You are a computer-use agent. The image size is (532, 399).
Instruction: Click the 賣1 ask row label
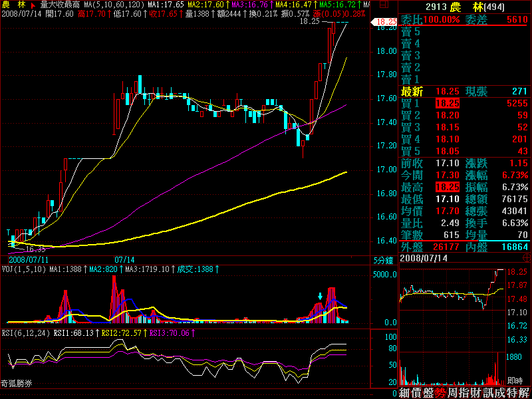click(410, 80)
